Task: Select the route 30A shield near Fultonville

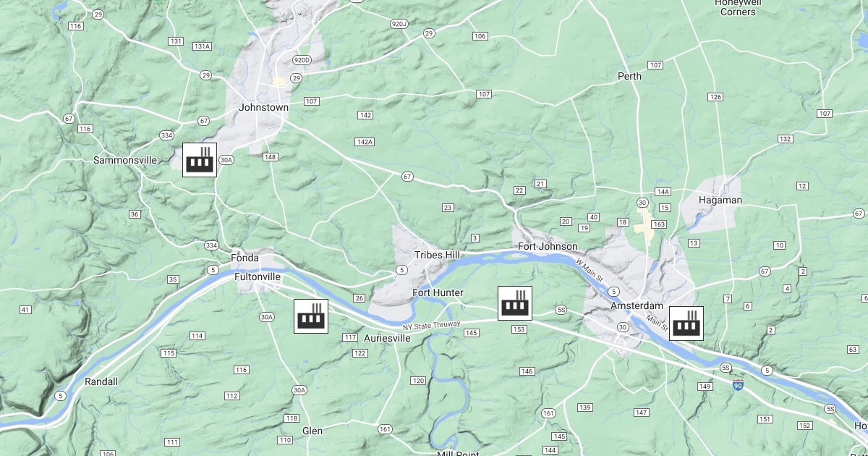Action: [267, 317]
